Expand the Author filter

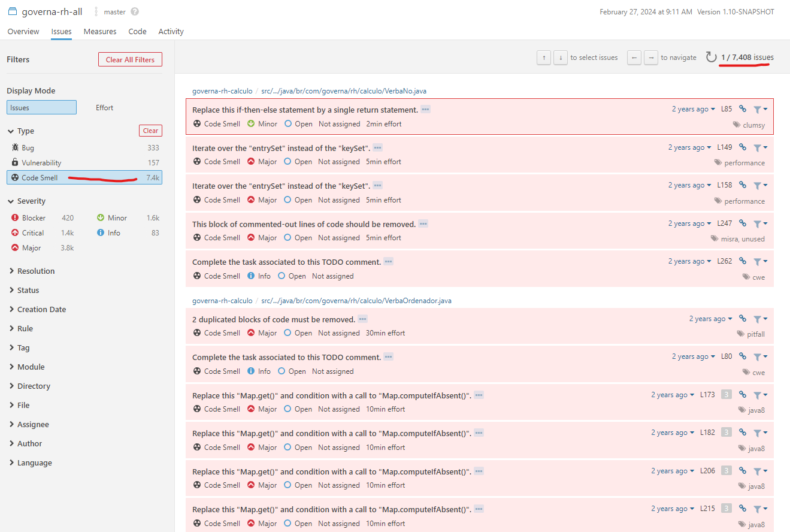[25, 444]
